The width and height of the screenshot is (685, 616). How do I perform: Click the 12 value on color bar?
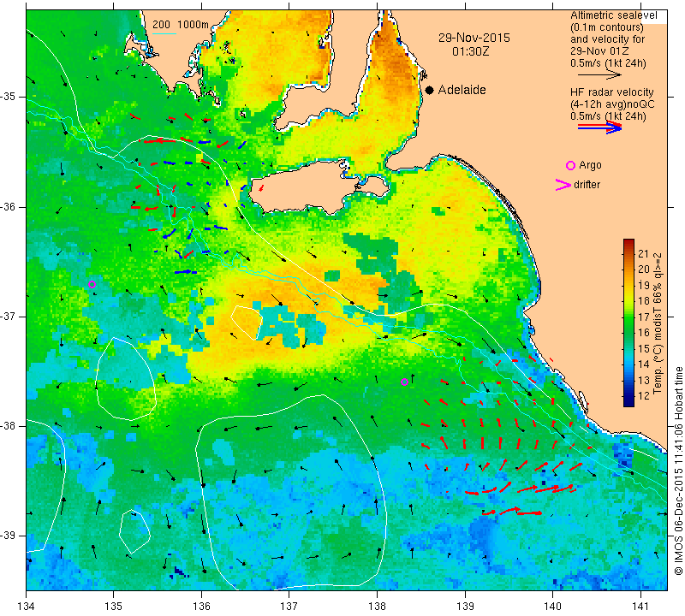pos(644,396)
